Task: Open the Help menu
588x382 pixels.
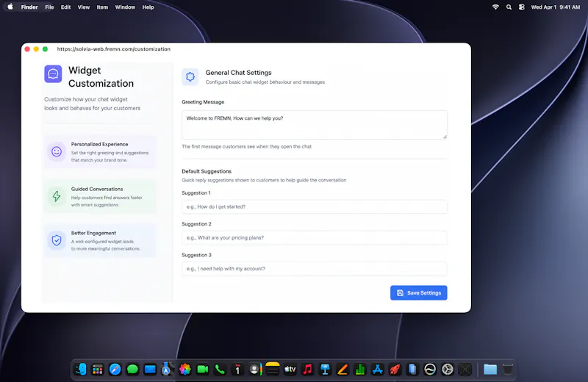Action: pyautogui.click(x=148, y=7)
